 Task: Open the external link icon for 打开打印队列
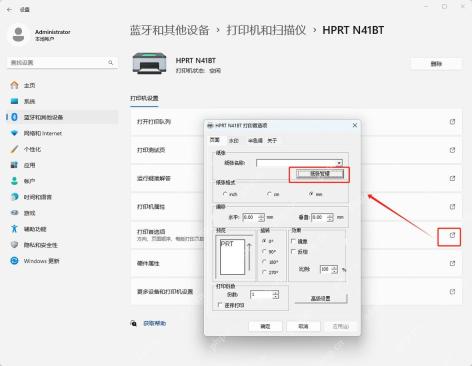[x=452, y=122]
